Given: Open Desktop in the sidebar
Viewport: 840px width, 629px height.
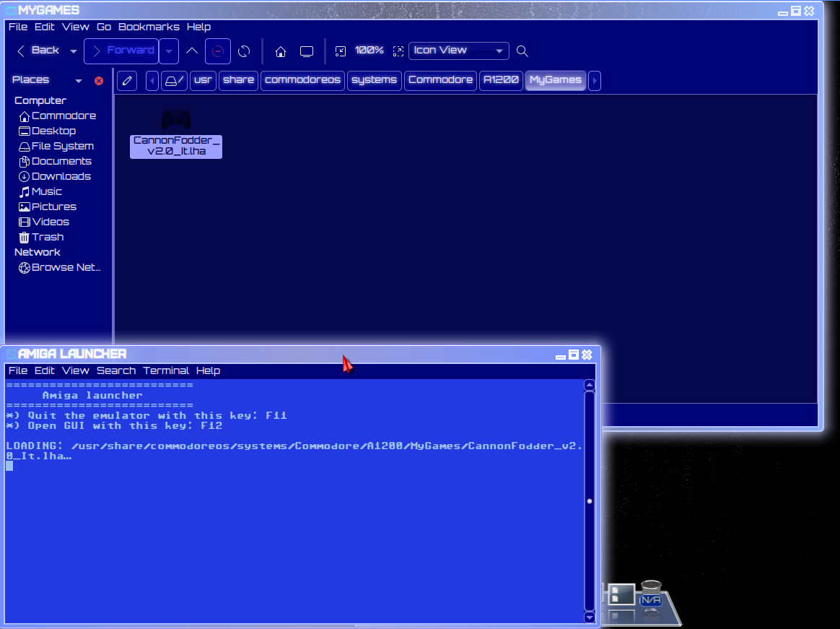Looking at the screenshot, I should tap(47, 131).
